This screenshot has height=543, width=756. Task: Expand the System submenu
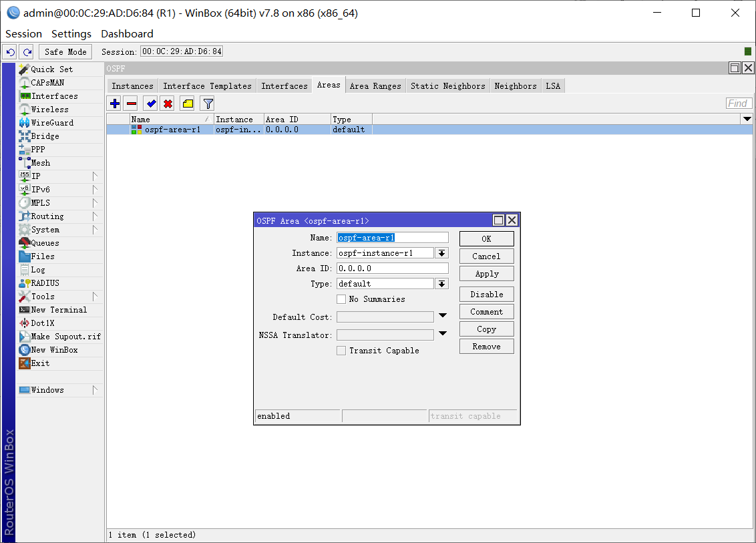[60, 230]
